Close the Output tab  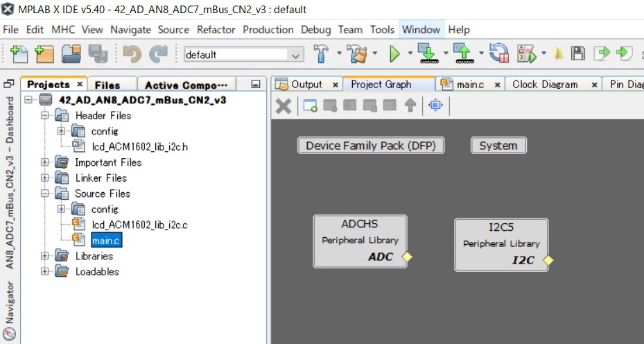335,85
